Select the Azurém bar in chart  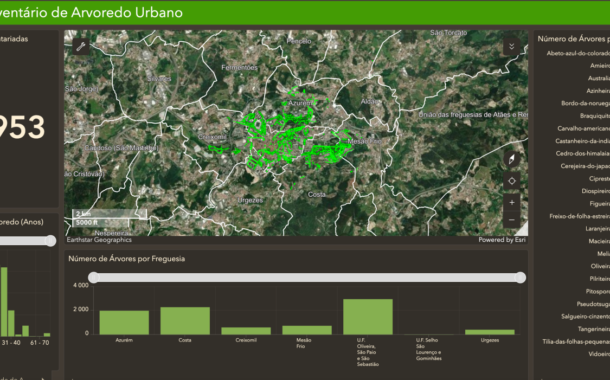[124, 322]
